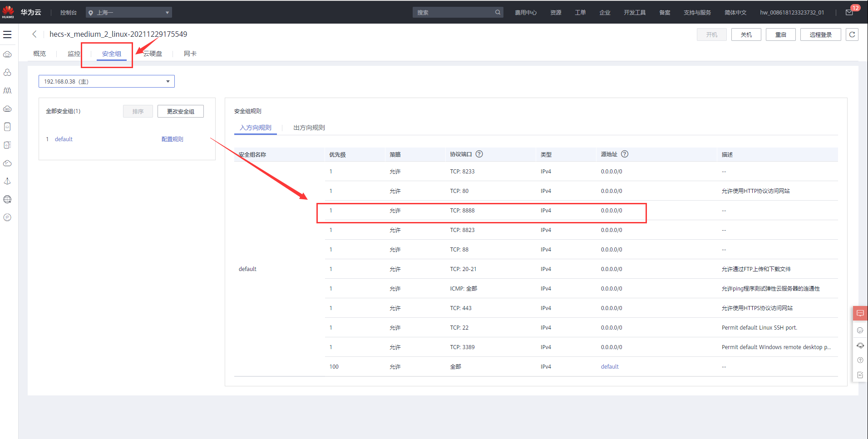Click Permit default Linux SSH port. description
Screen dimensions: 868x439
pyautogui.click(x=759, y=328)
